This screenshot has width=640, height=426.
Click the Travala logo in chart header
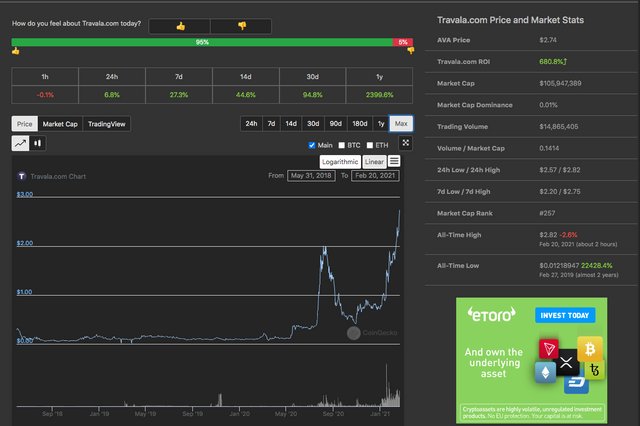tap(21, 176)
